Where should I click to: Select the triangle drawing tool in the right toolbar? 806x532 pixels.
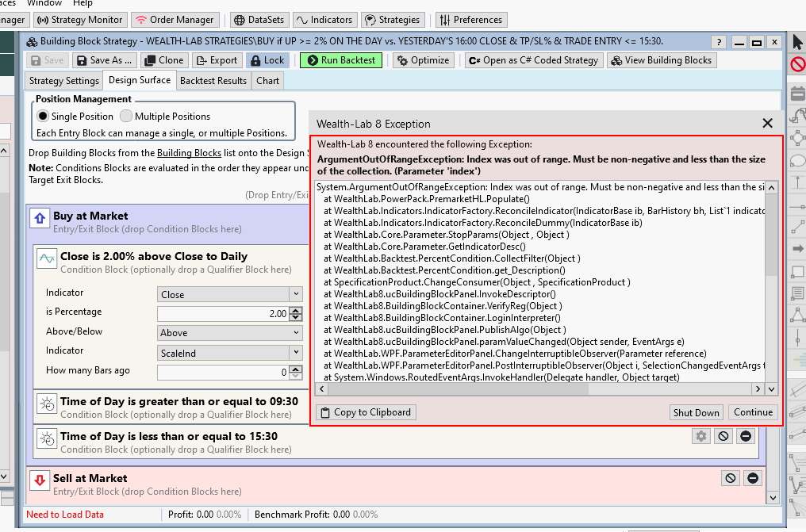coord(798,314)
